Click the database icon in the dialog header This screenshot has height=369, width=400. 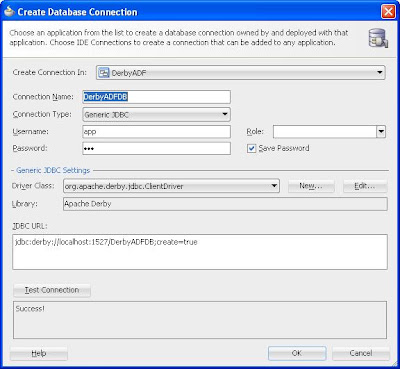click(x=378, y=38)
